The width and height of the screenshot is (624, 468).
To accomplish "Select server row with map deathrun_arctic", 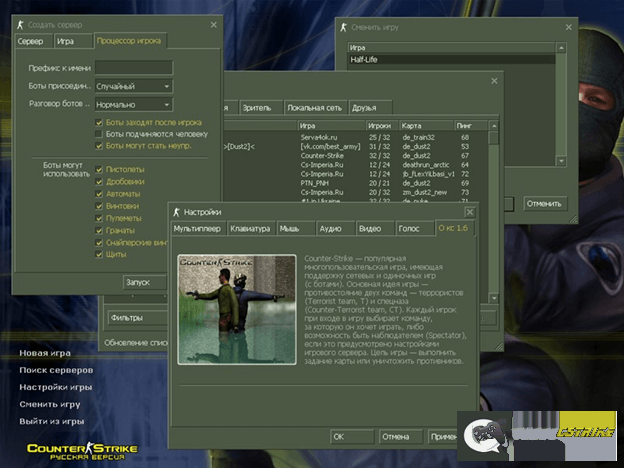I will coord(355,165).
